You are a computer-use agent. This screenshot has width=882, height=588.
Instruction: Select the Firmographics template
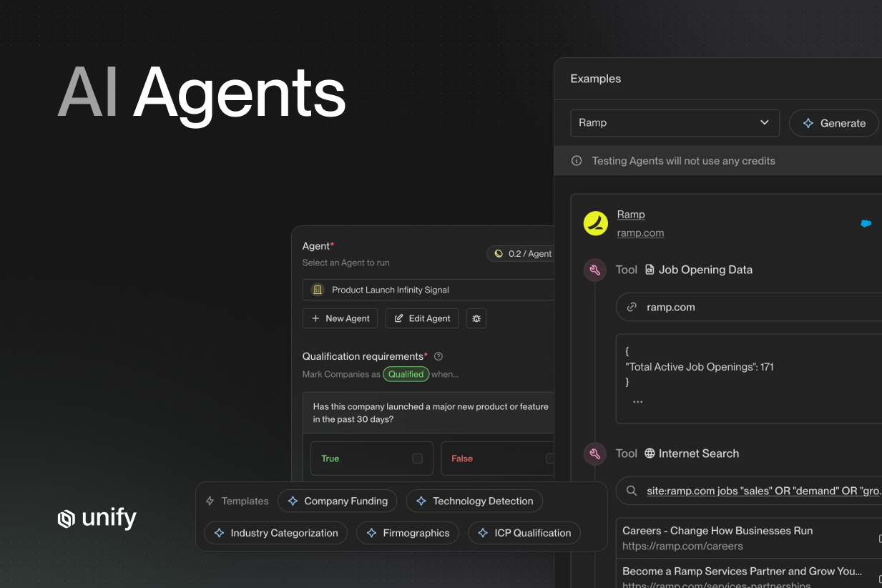[407, 533]
